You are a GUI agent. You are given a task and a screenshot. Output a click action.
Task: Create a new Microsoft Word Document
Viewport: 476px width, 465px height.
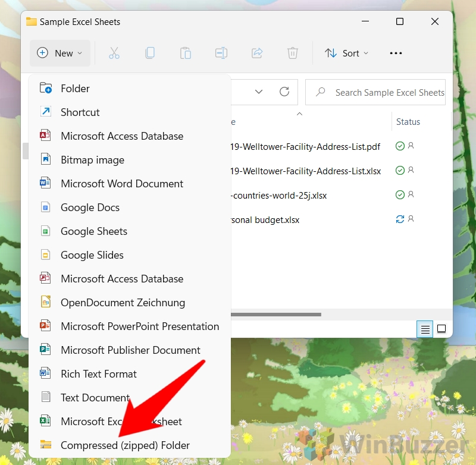pos(130,184)
